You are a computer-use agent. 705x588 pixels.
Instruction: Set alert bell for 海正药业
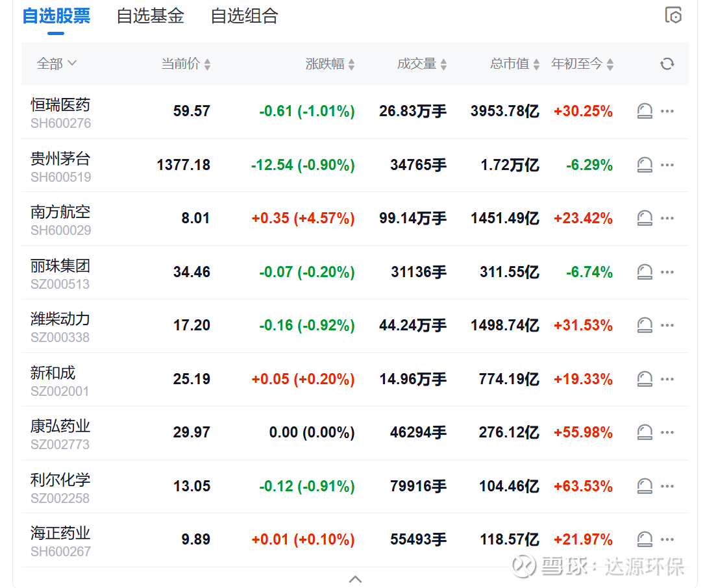(x=645, y=539)
